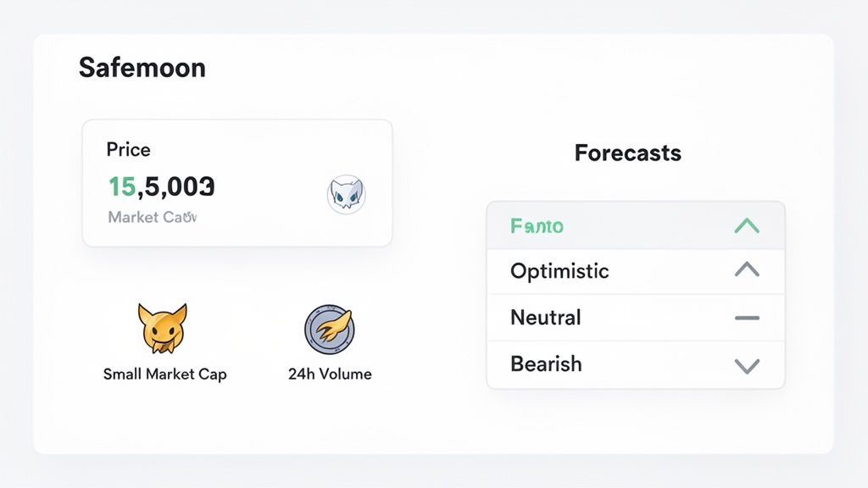This screenshot has width=868, height=488.
Task: Click the rocket emblem on the volume coin
Action: tap(330, 330)
